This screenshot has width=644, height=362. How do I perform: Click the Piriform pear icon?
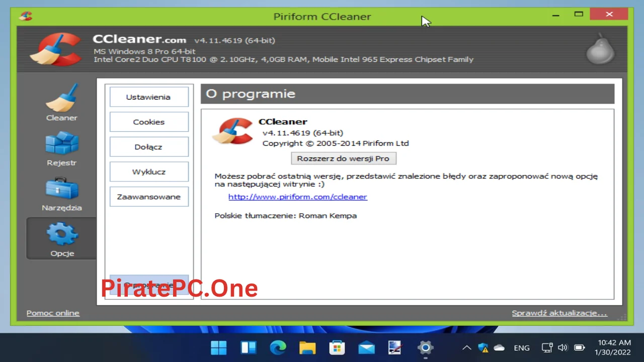point(600,48)
